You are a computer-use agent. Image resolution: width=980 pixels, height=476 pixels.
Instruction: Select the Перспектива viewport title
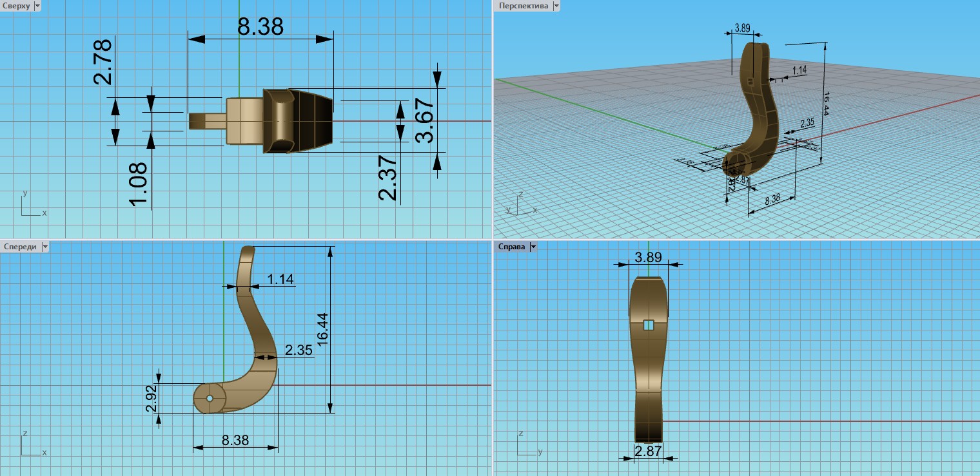[523, 6]
